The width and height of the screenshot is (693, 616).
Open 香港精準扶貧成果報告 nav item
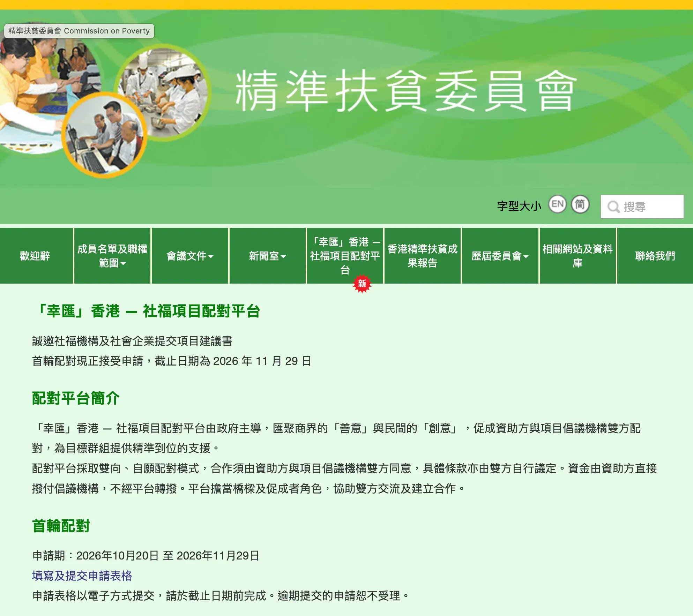point(423,256)
